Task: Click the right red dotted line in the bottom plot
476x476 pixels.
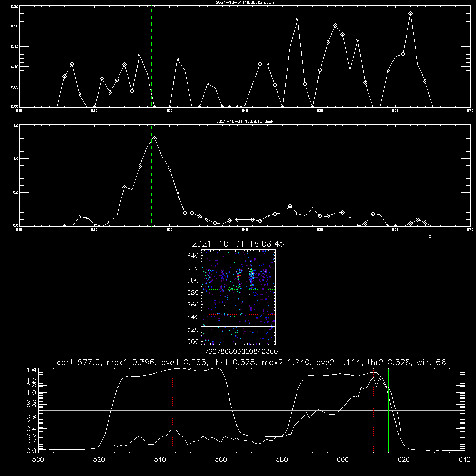Action: 373,410
